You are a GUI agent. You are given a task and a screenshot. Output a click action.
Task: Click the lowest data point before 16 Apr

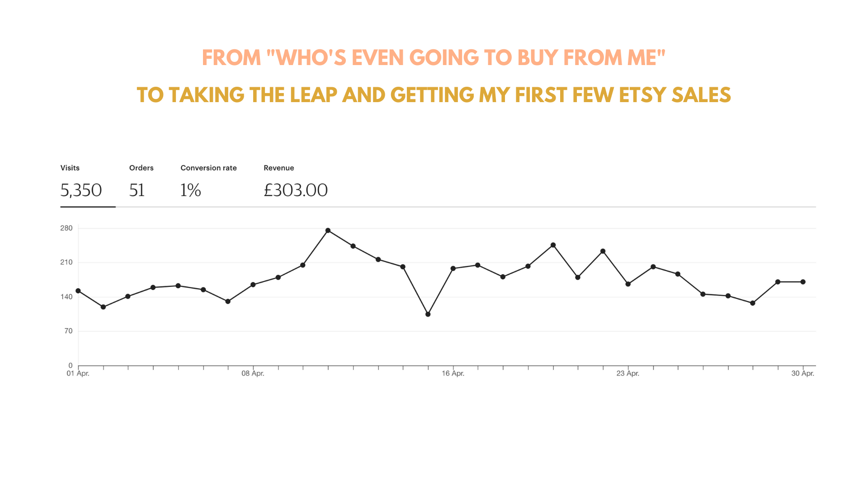[x=428, y=314]
